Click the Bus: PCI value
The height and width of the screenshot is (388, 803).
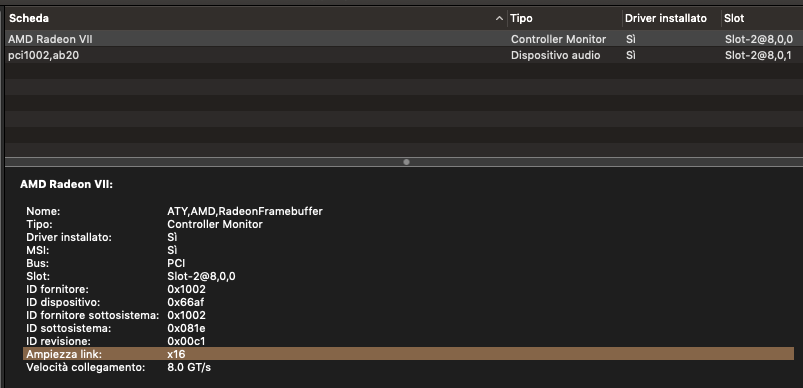click(x=176, y=264)
